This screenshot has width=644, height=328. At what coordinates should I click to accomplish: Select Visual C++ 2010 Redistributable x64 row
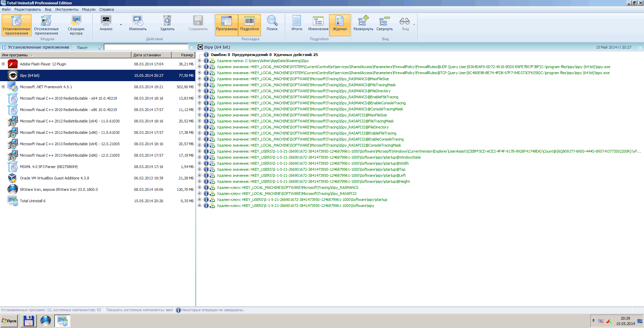(98, 98)
